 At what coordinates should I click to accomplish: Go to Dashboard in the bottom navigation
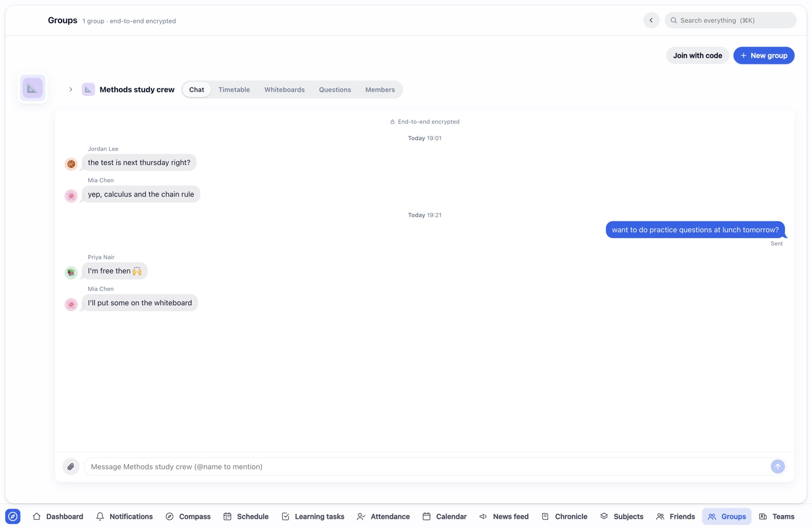click(58, 516)
